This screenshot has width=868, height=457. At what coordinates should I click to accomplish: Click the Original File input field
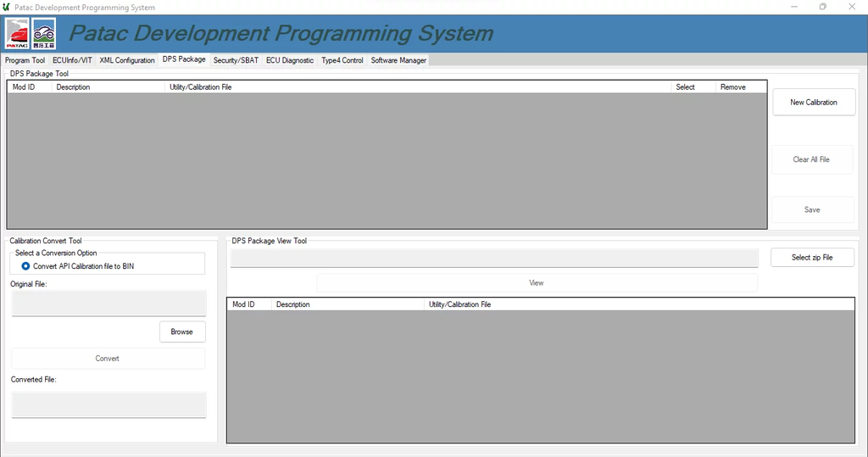pos(108,304)
